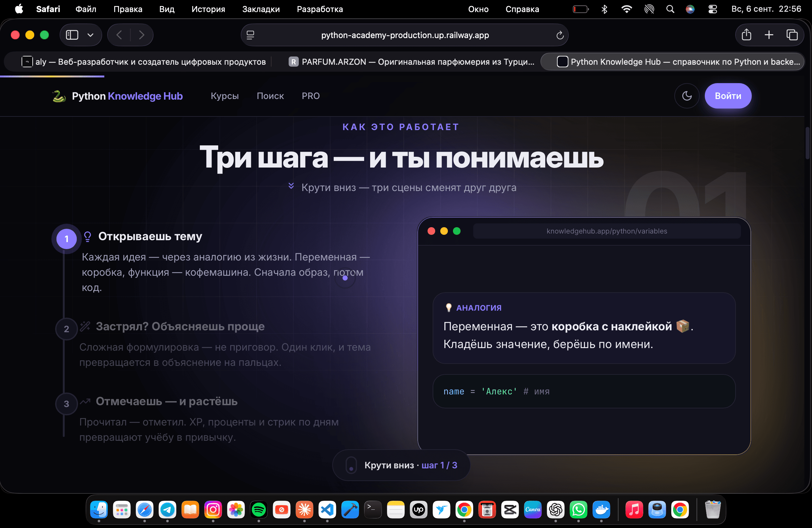Click the Python Knowledge Hub logo text
Viewport: 812px width, 528px height.
(x=127, y=96)
